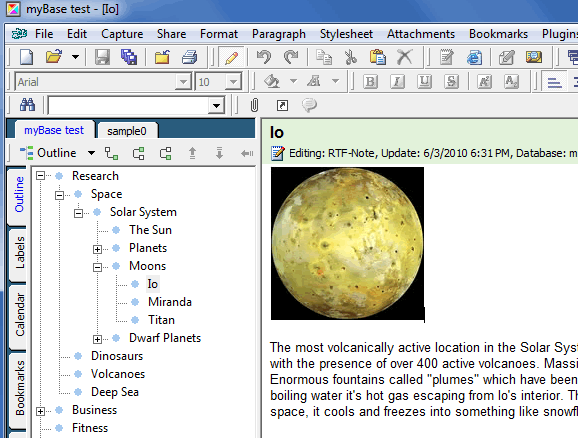Toggle Italic formatting button

(x=397, y=81)
